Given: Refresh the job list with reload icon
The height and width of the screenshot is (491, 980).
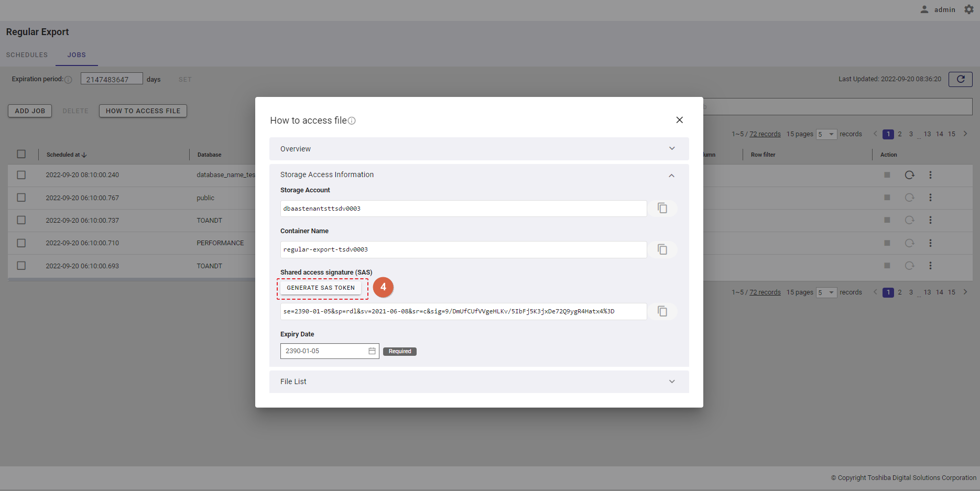Looking at the screenshot, I should coord(960,79).
